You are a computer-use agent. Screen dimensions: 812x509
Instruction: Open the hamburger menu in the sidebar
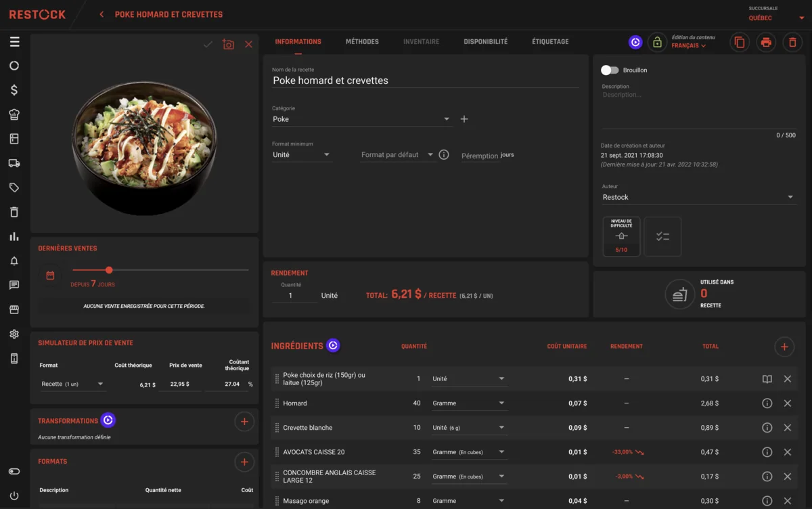[14, 42]
